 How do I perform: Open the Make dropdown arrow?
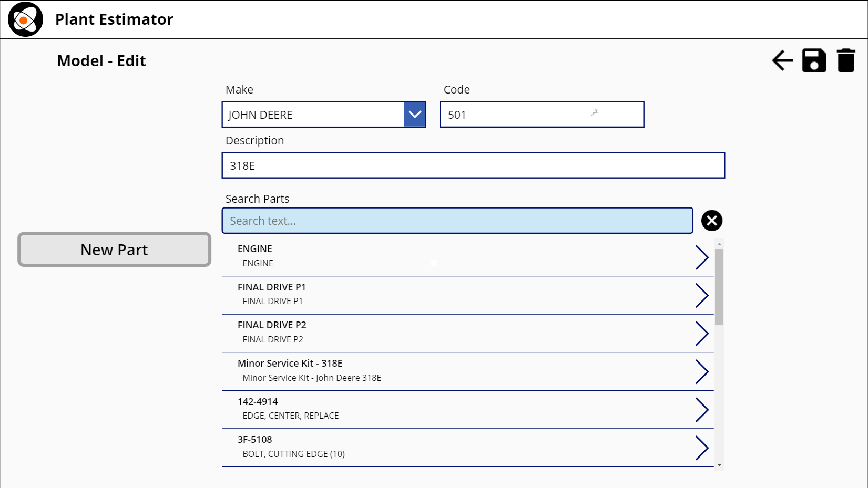coord(415,115)
